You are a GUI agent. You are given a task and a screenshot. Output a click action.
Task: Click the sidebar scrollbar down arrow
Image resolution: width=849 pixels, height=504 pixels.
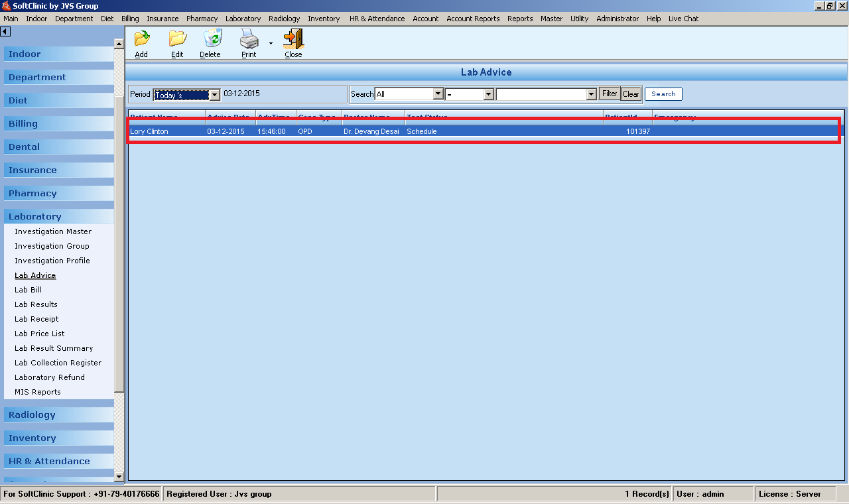(x=119, y=476)
